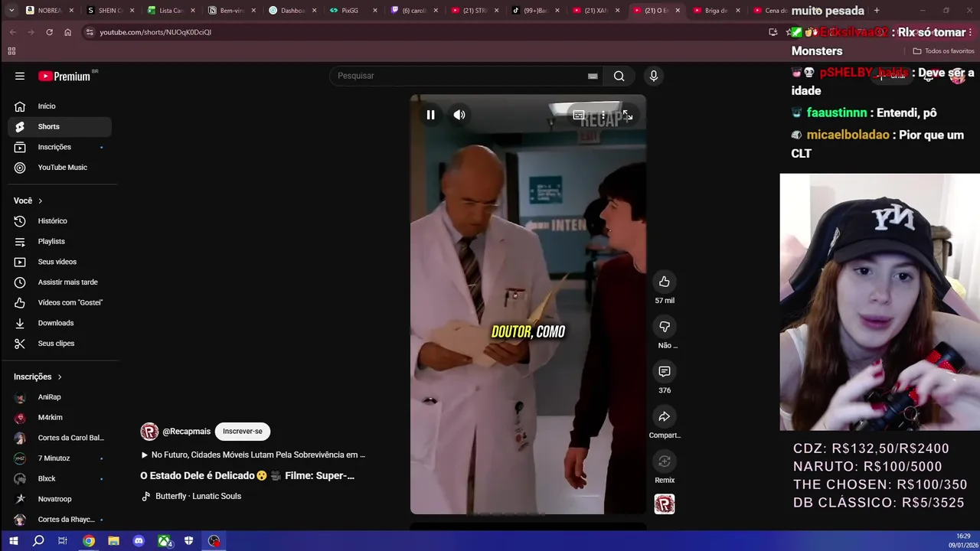
Task: Click the Recapmais channel avatar
Action: [x=149, y=432]
